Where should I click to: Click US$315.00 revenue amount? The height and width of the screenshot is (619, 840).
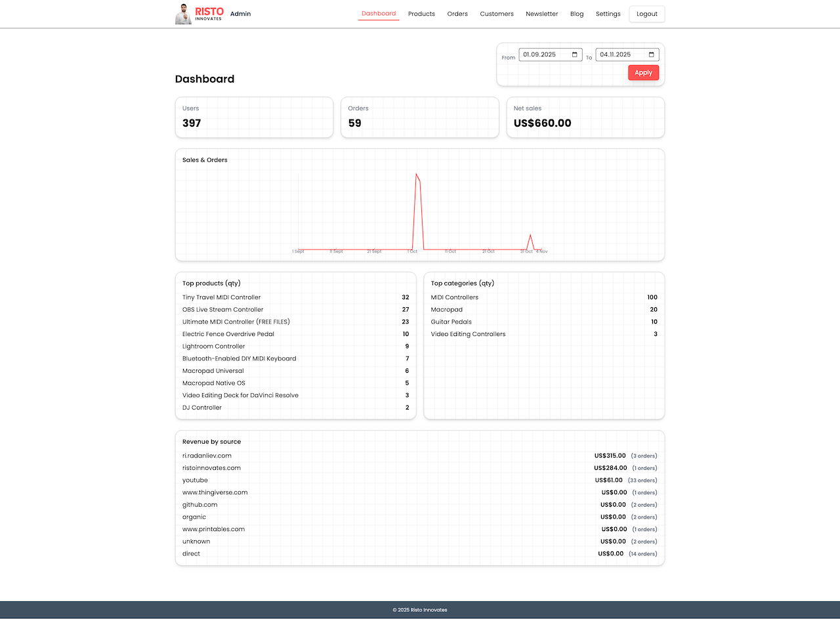click(610, 456)
